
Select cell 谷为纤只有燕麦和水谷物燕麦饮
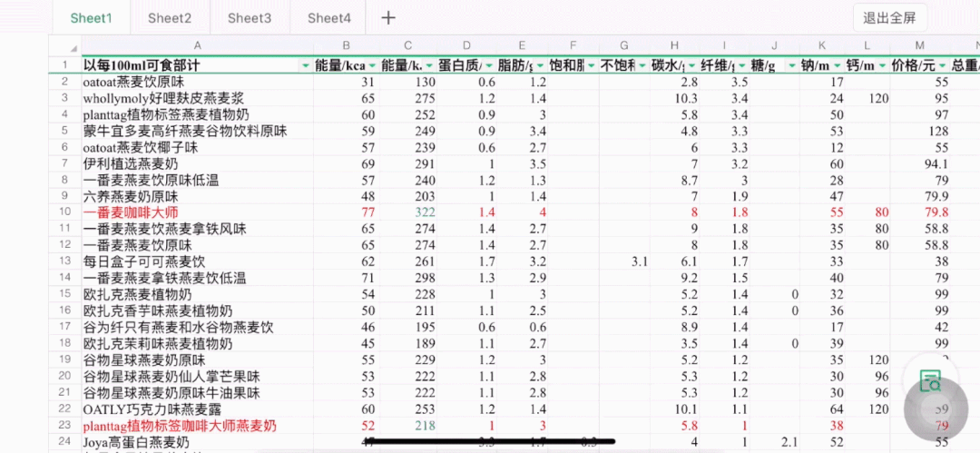[x=197, y=327]
